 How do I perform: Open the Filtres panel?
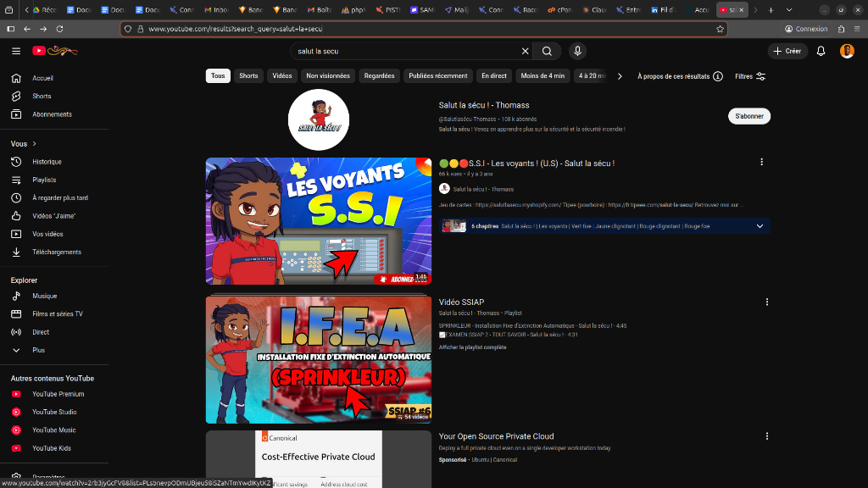point(750,76)
